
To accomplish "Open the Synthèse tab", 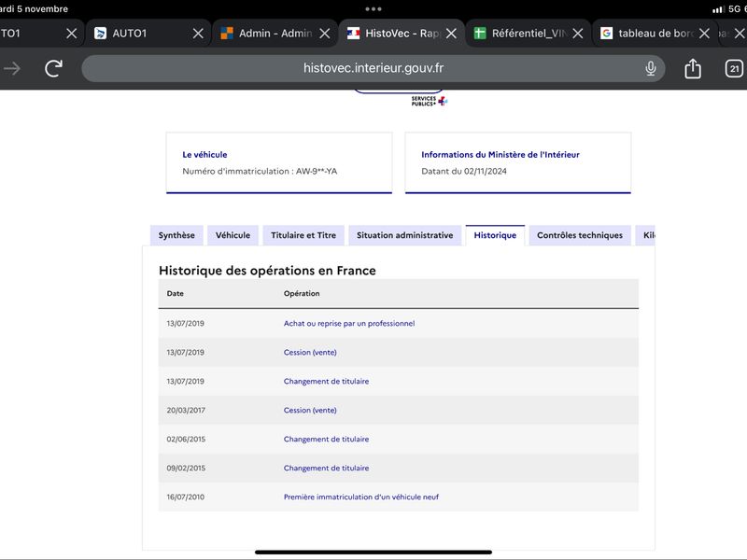I will click(176, 235).
